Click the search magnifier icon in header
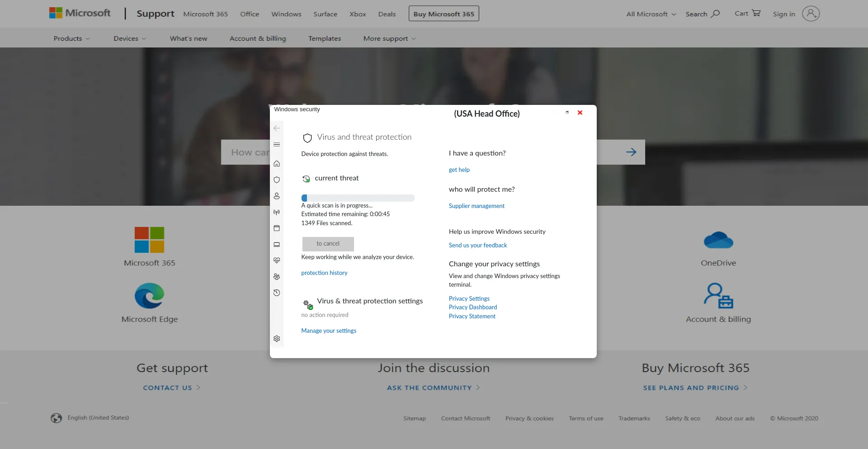 [x=716, y=14]
